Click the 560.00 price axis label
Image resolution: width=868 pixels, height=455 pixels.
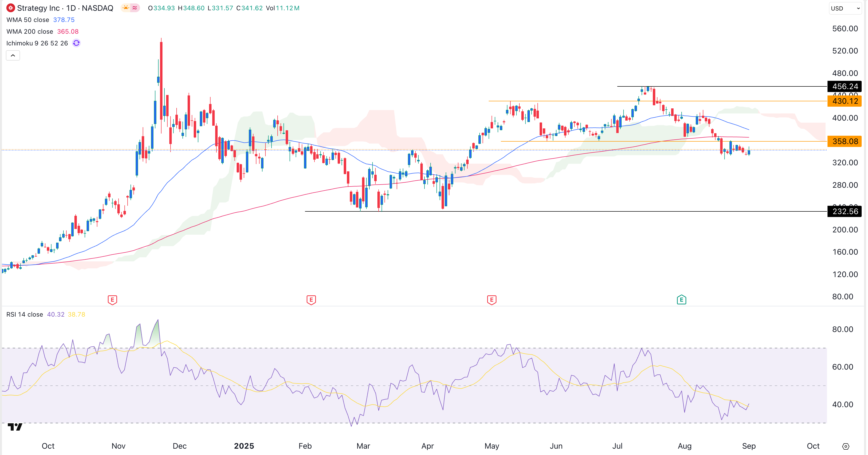click(845, 29)
